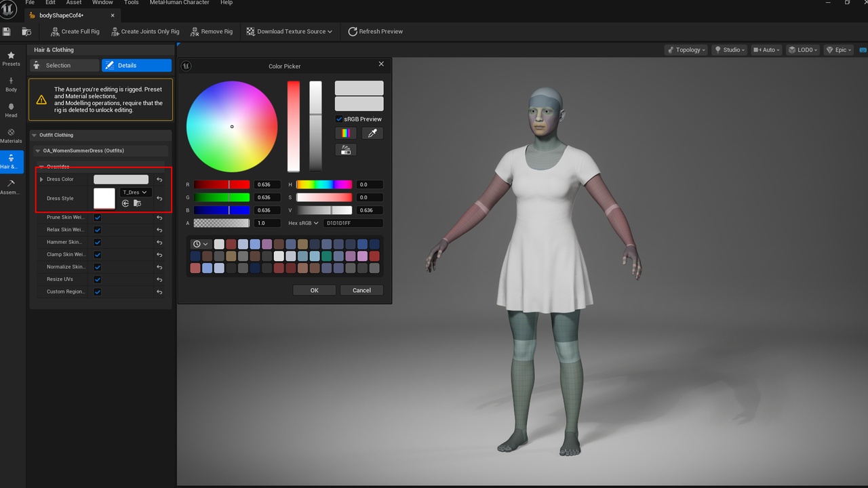The height and width of the screenshot is (488, 868).
Task: Reset Custom Region to default
Action: click(x=159, y=292)
